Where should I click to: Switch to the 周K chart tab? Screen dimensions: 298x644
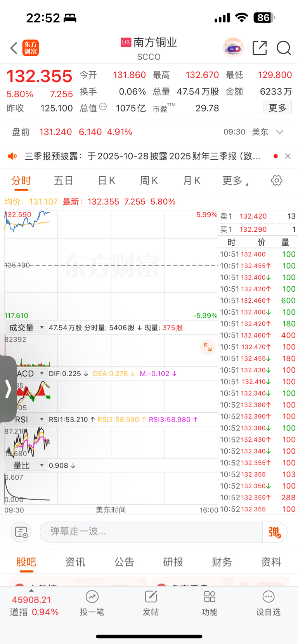point(149,181)
